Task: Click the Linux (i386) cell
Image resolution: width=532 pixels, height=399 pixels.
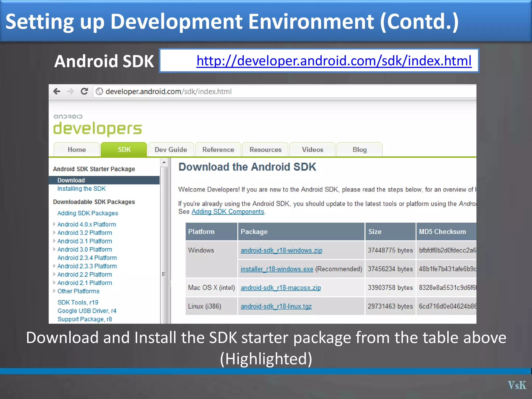Action: click(211, 306)
